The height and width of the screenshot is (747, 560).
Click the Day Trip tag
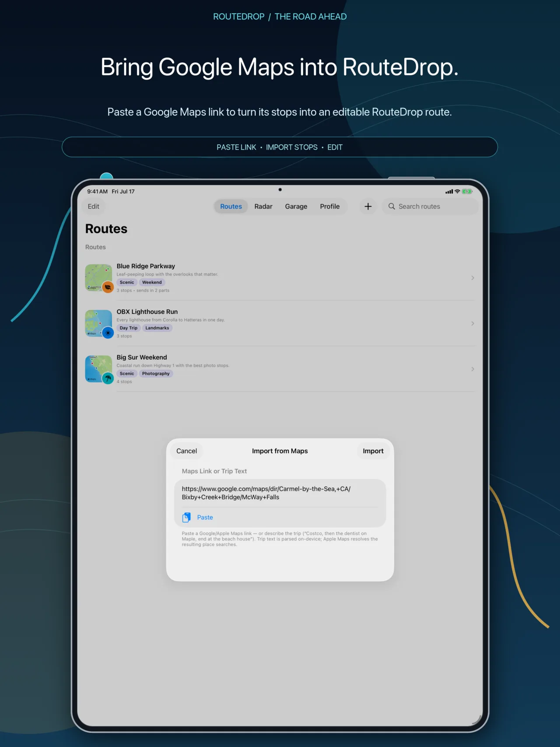click(129, 328)
